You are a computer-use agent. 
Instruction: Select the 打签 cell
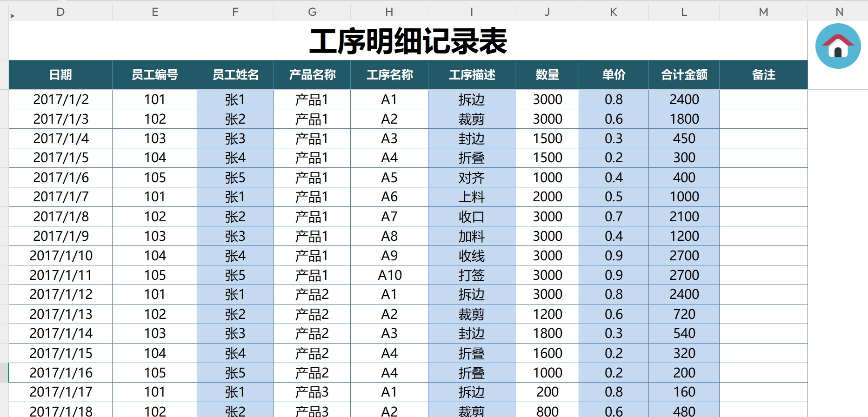coord(472,275)
